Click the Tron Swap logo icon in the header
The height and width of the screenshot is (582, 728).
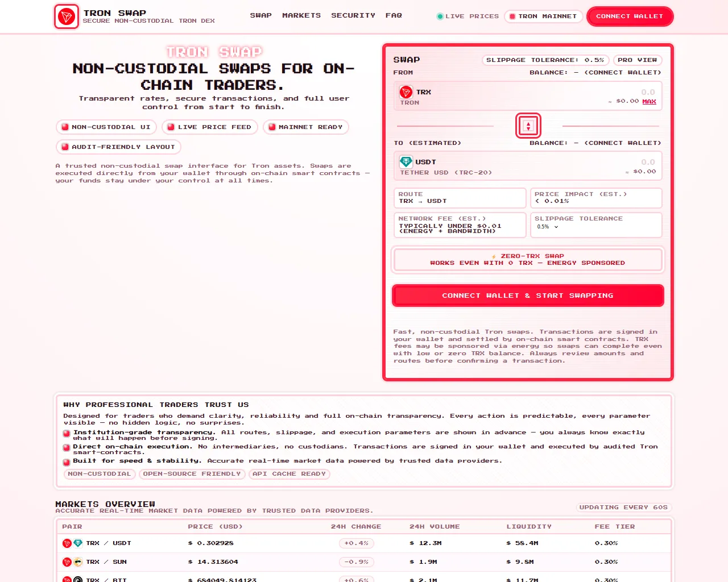click(67, 16)
